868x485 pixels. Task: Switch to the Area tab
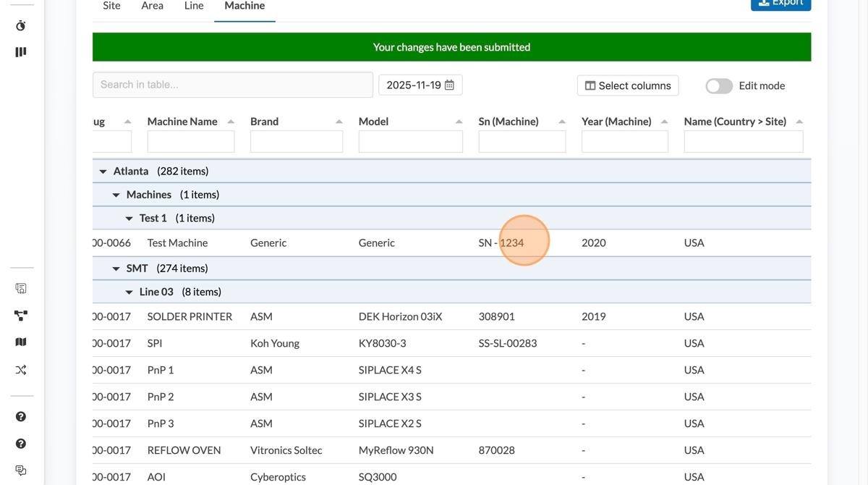152,6
